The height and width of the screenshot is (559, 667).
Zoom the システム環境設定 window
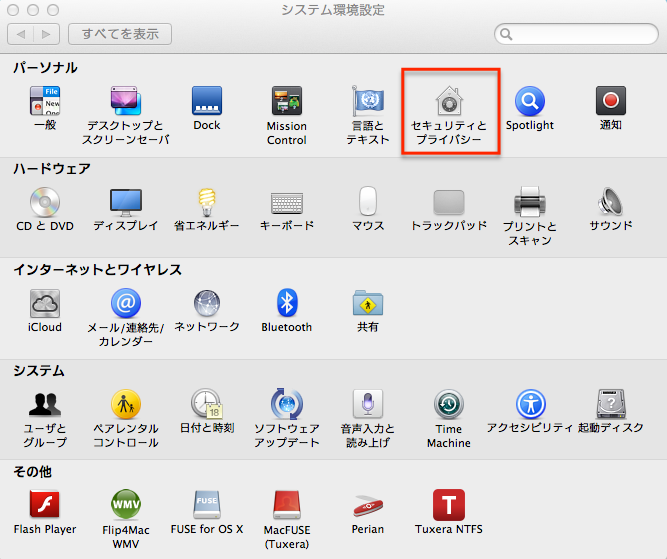coord(53,10)
